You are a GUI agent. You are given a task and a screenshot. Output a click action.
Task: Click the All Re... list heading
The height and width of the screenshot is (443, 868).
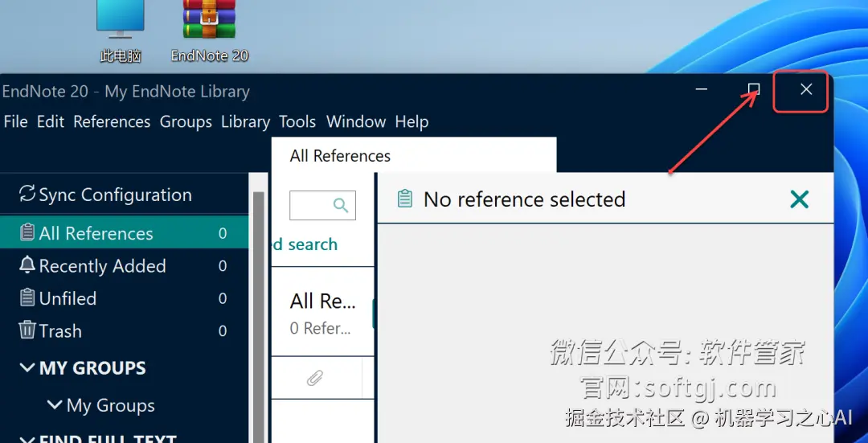[323, 301]
